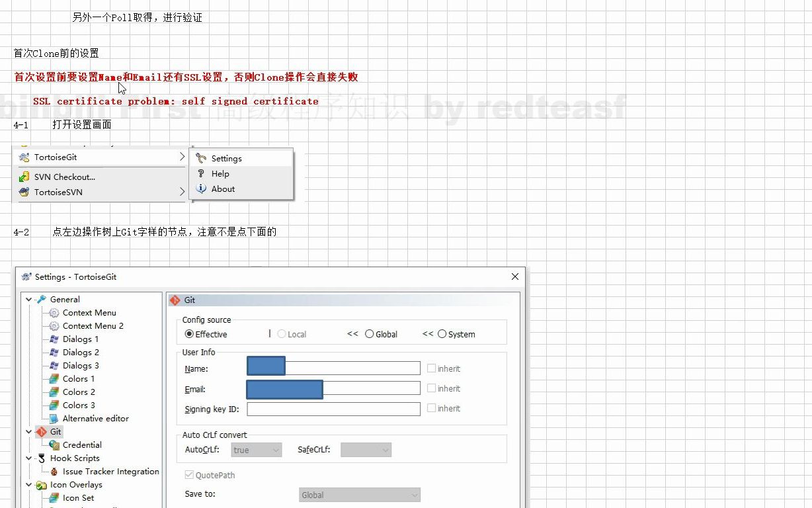Click inside the Signing key ID field
812x508 pixels.
[x=333, y=409]
